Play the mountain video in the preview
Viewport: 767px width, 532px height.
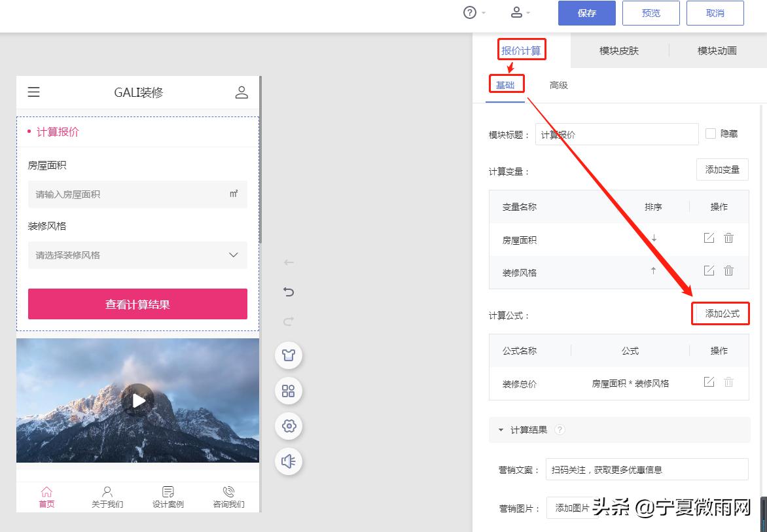137,400
